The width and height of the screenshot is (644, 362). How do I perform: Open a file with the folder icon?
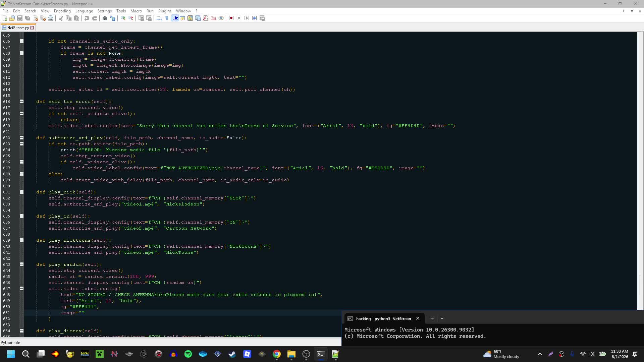click(12, 18)
